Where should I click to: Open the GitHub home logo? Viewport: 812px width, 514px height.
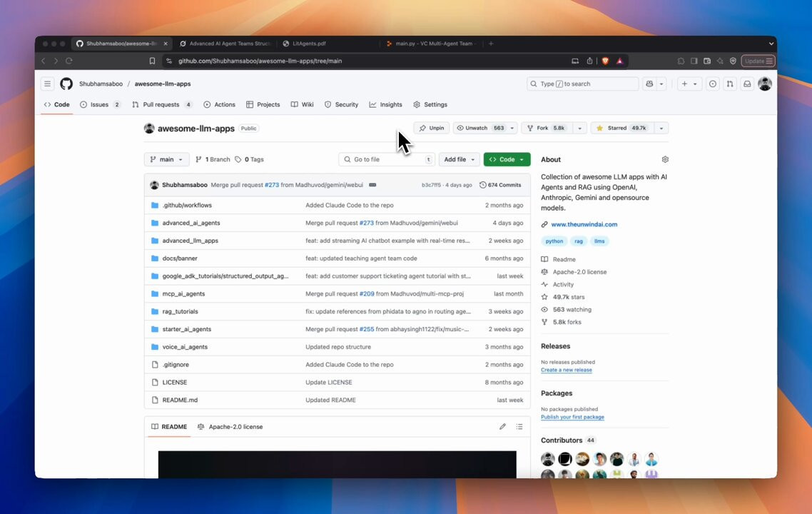(66, 84)
